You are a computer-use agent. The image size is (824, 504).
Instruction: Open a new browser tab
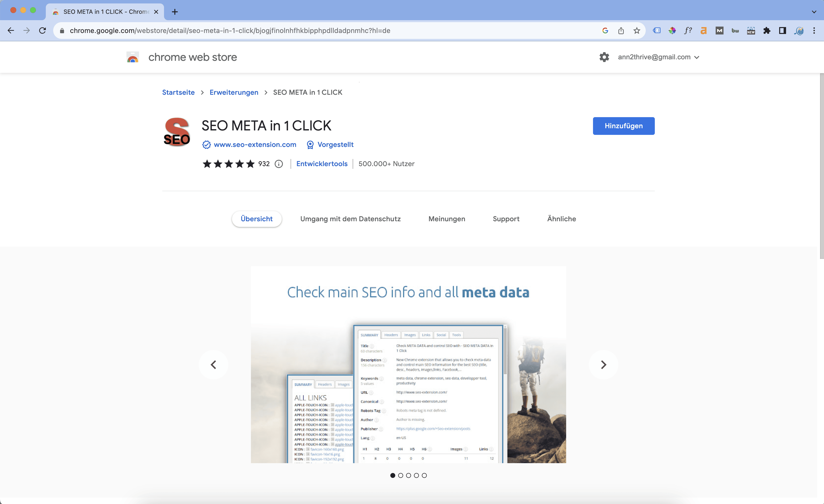[175, 12]
